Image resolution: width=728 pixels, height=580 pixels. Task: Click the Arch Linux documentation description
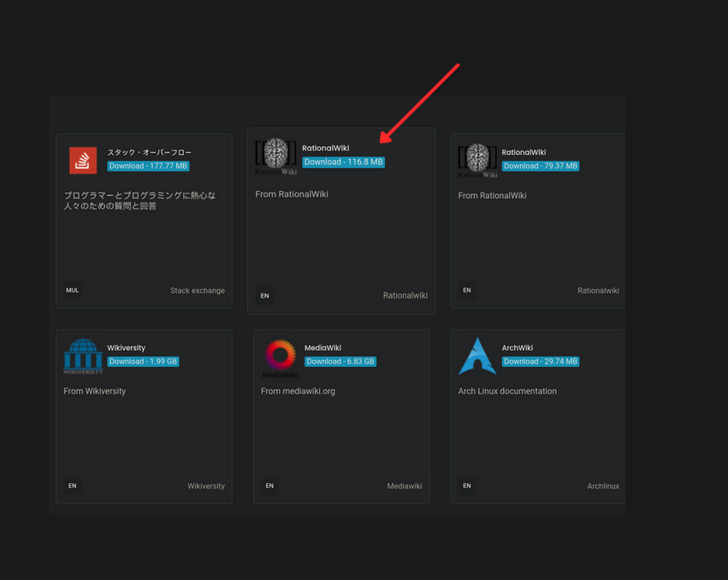507,391
